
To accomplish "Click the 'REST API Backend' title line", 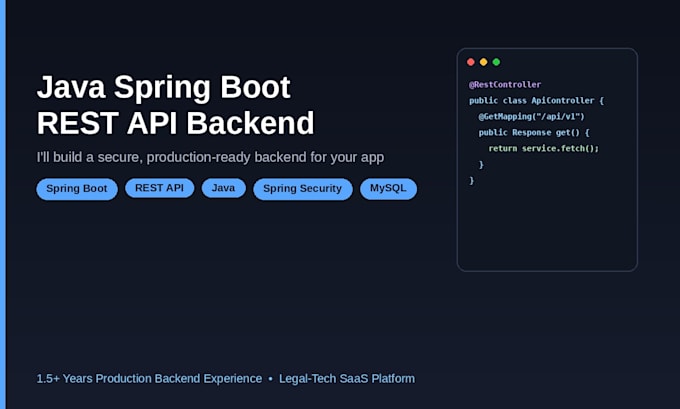I will (175, 123).
